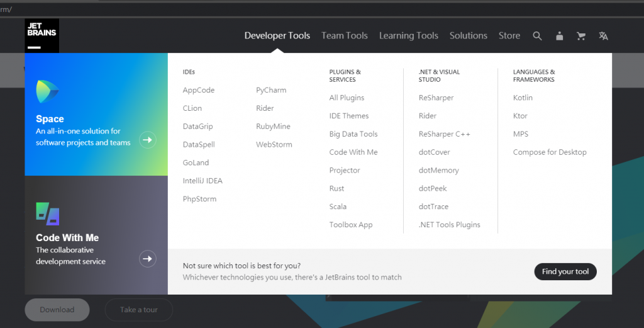Open the IDE Themes link
644x328 pixels.
tap(349, 115)
